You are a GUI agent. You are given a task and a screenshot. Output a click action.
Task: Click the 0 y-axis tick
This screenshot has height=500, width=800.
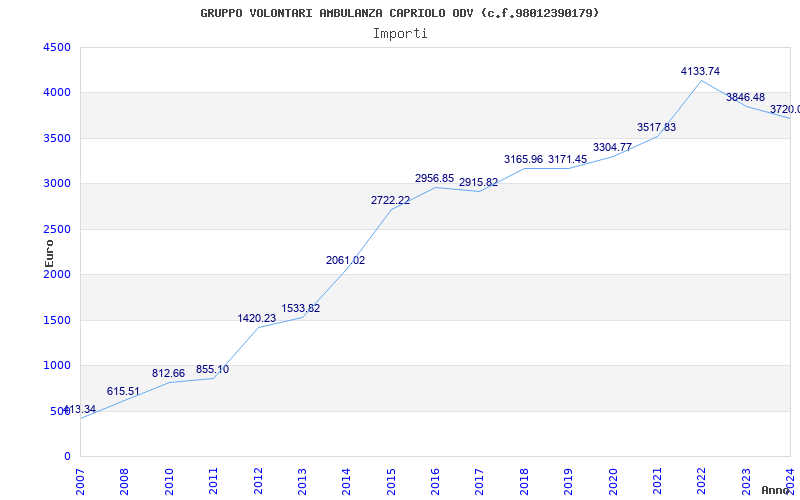[x=67, y=457]
